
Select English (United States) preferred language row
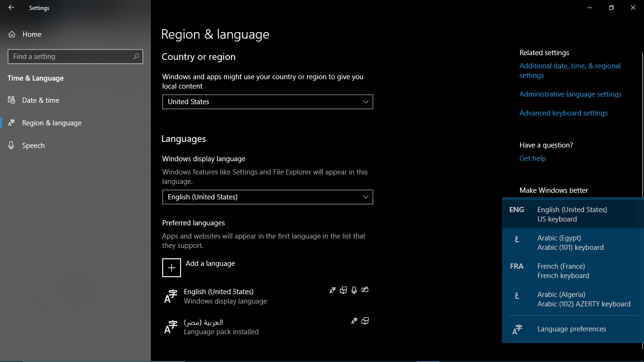click(268, 296)
